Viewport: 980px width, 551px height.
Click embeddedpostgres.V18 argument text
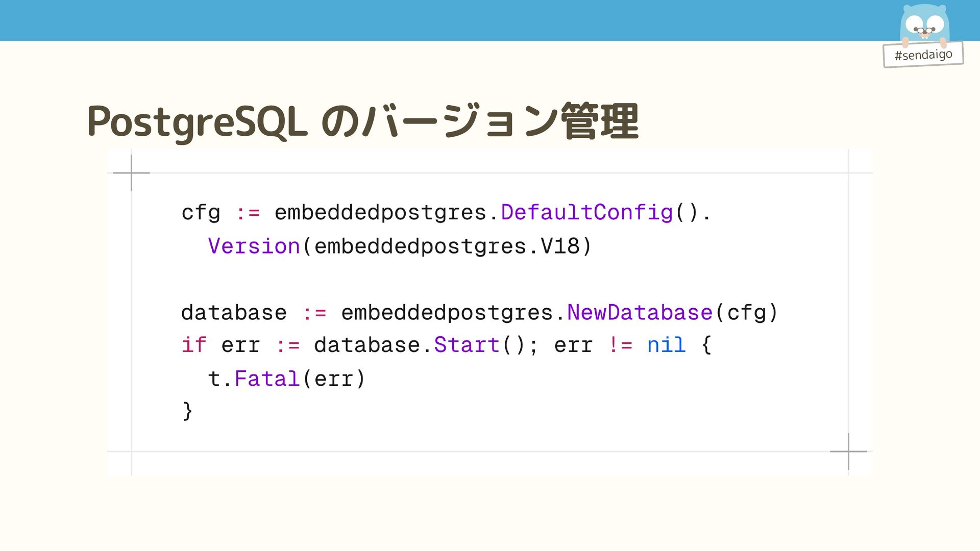[447, 246]
